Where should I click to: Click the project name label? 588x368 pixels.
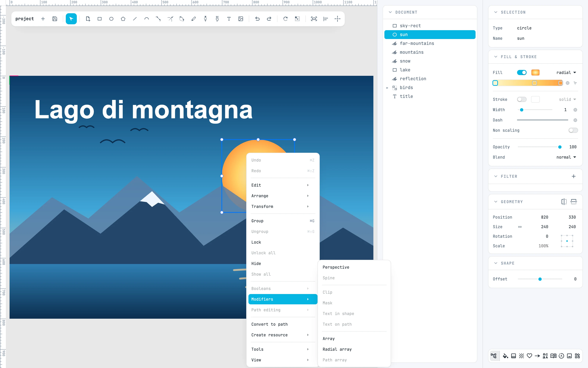25,19
